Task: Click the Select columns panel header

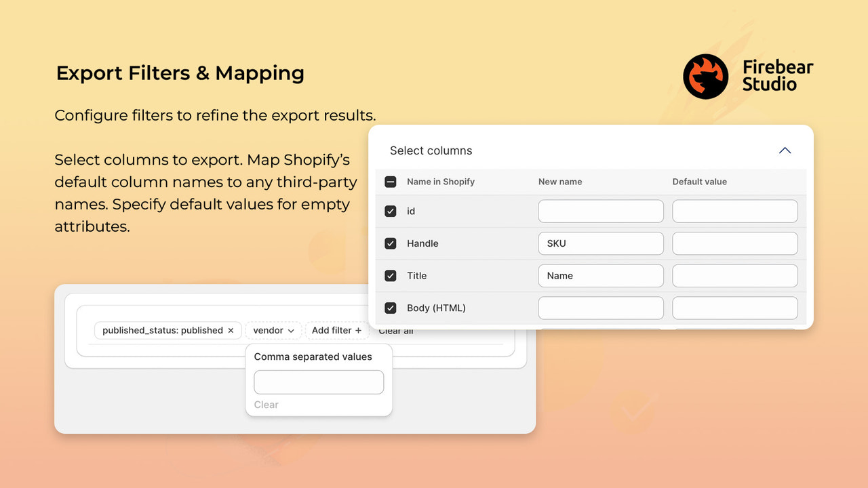Action: pos(431,150)
